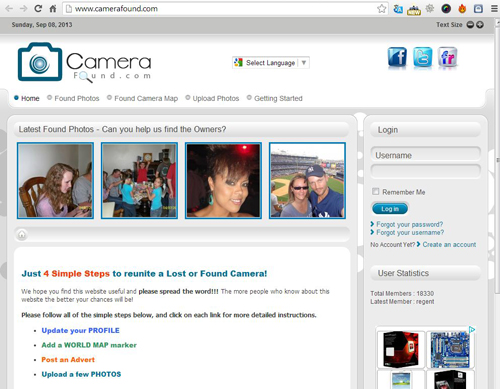500x389 pixels.
Task: Open the Found Camera Map page
Action: pyautogui.click(x=146, y=98)
